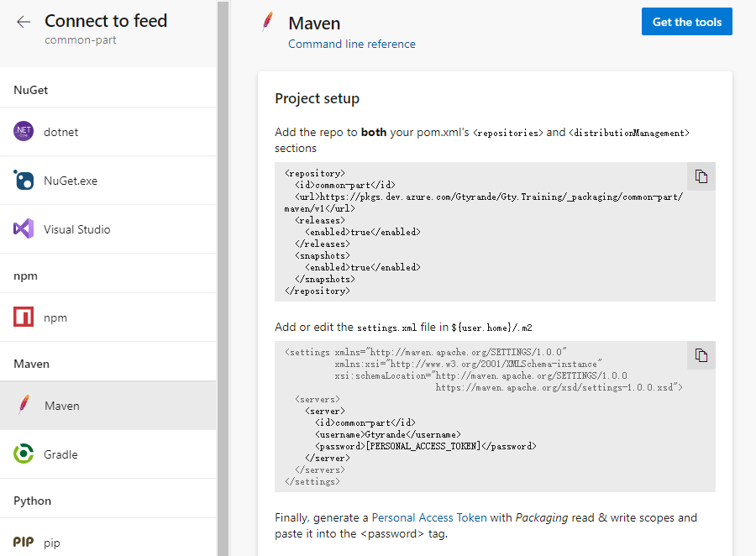The width and height of the screenshot is (756, 556).
Task: Select the red npm icon
Action: (x=24, y=317)
